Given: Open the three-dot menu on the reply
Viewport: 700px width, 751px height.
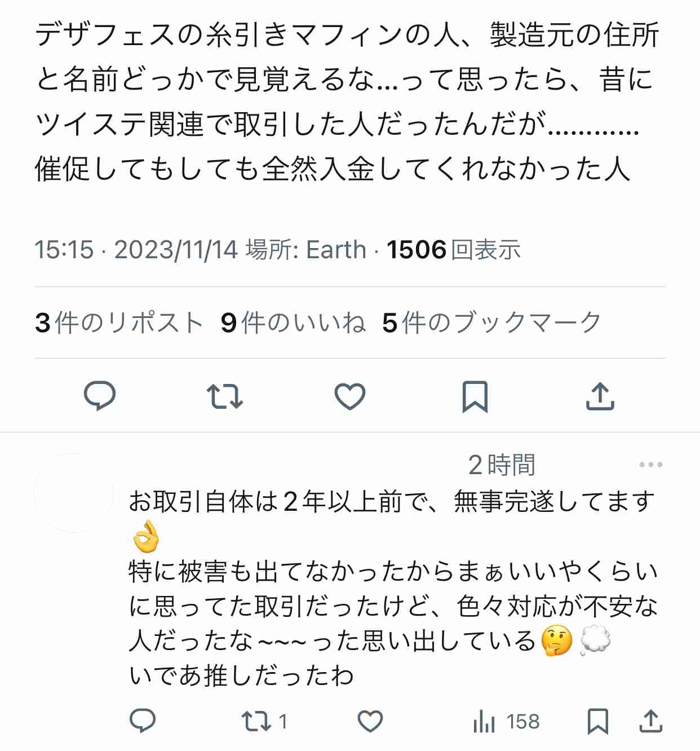Looking at the screenshot, I should (x=650, y=465).
